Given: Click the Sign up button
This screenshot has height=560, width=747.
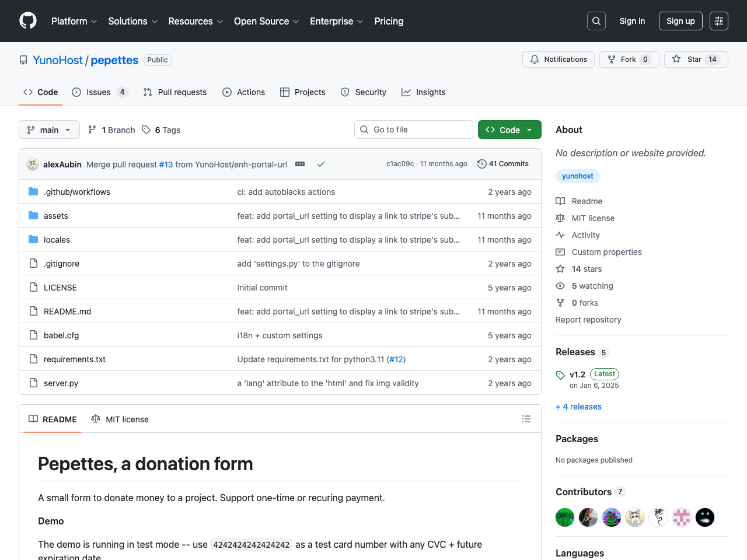Looking at the screenshot, I should pos(680,21).
